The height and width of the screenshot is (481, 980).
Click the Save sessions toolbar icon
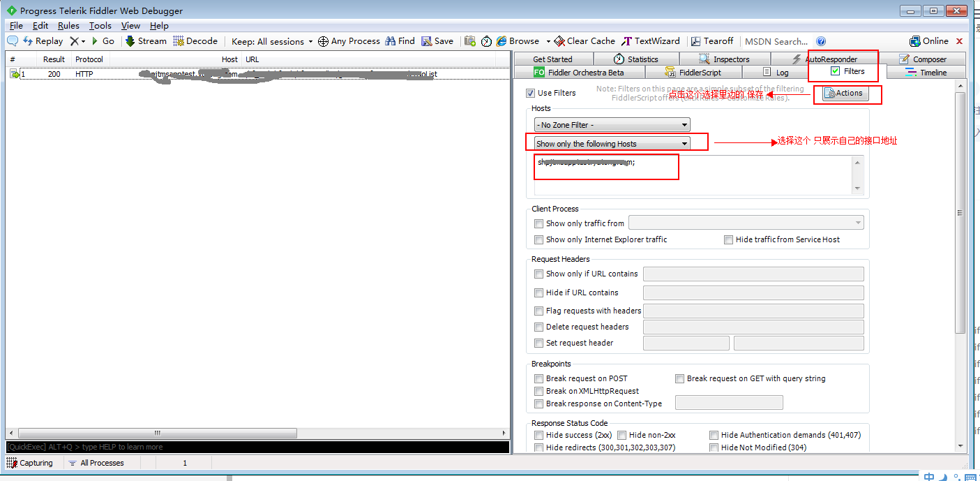437,41
